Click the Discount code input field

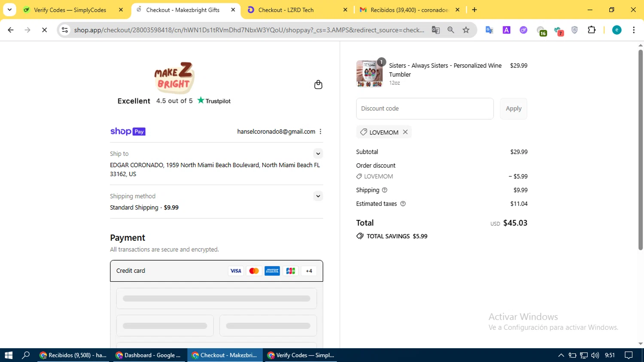425,109
